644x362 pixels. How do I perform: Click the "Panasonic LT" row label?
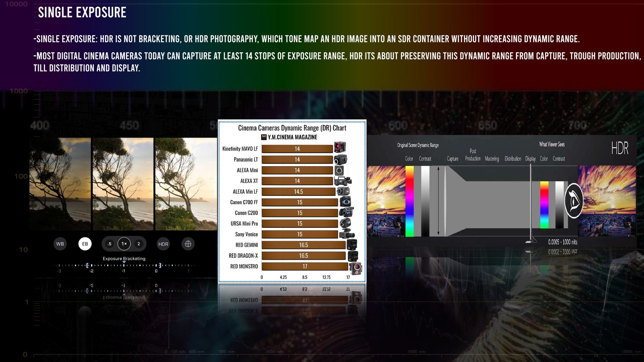point(246,160)
